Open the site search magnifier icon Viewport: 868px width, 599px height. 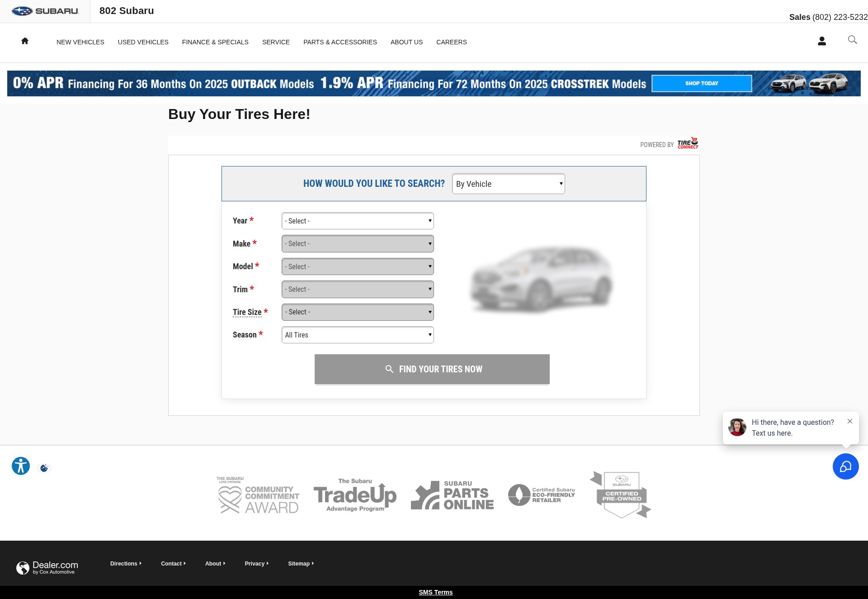(852, 40)
